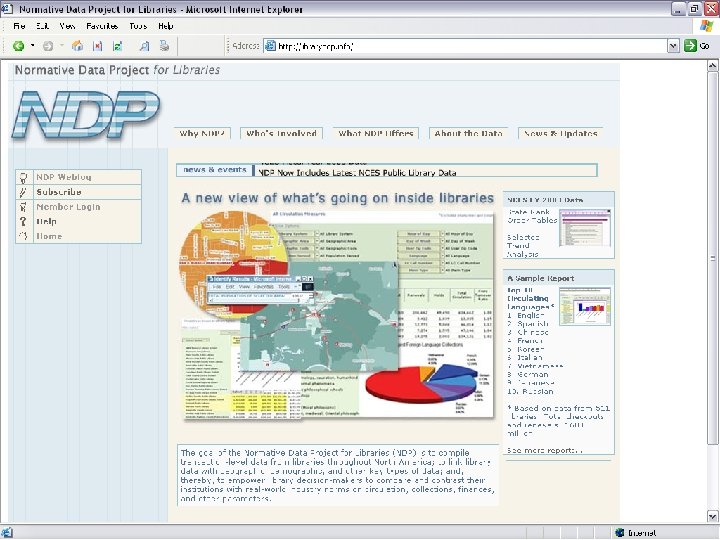
Task: Open the Favorites menu
Action: tap(102, 26)
